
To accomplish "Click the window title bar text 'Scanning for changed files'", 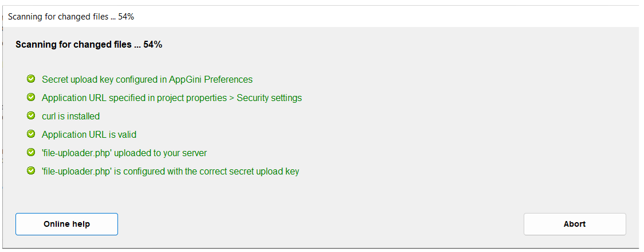I will [x=57, y=17].
